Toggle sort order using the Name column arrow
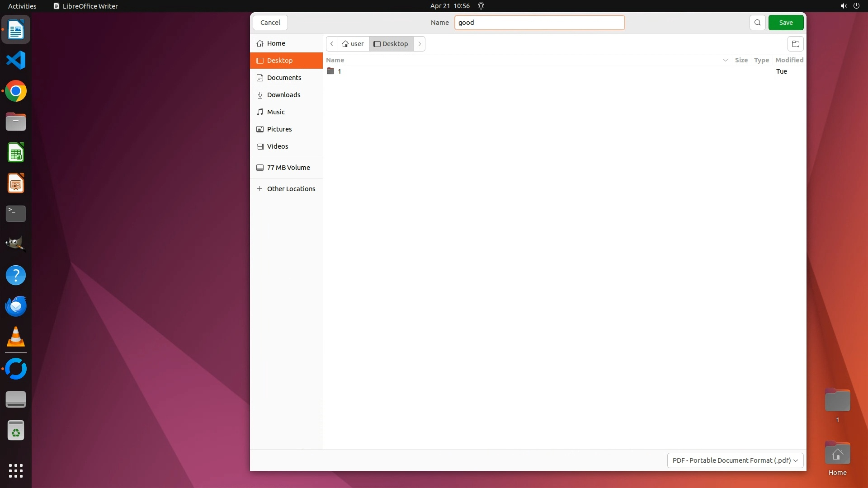The height and width of the screenshot is (488, 868). point(725,60)
